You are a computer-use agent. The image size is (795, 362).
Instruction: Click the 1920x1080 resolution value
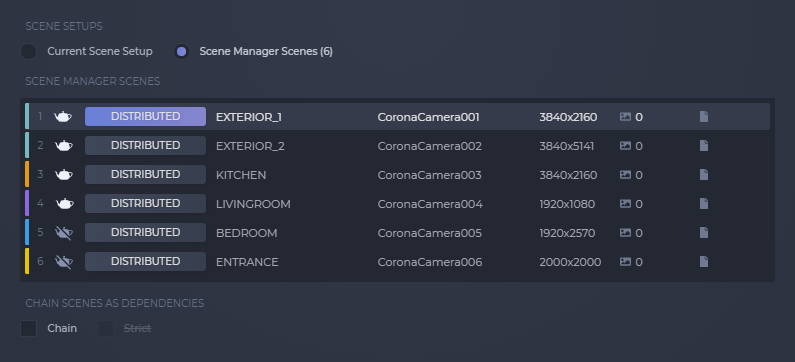[x=567, y=204]
